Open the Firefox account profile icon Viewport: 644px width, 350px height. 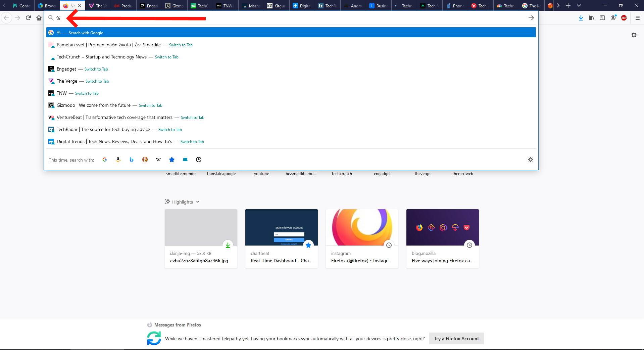pyautogui.click(x=613, y=18)
